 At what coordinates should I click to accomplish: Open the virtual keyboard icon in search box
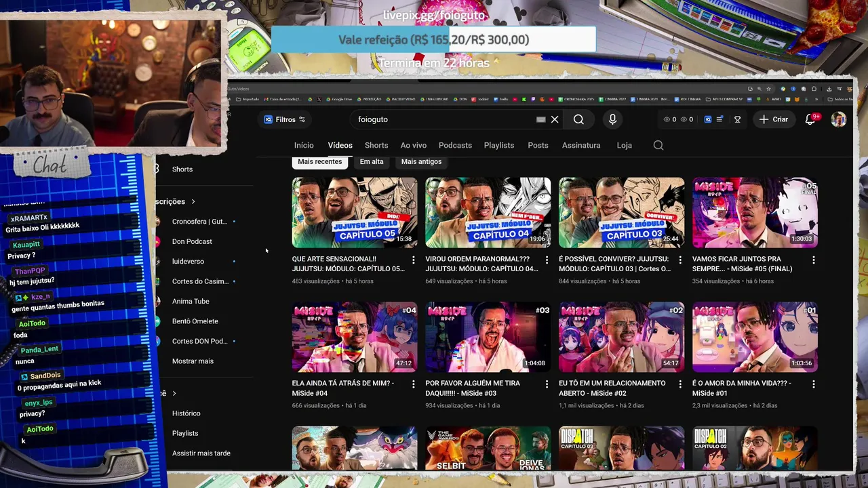click(540, 119)
